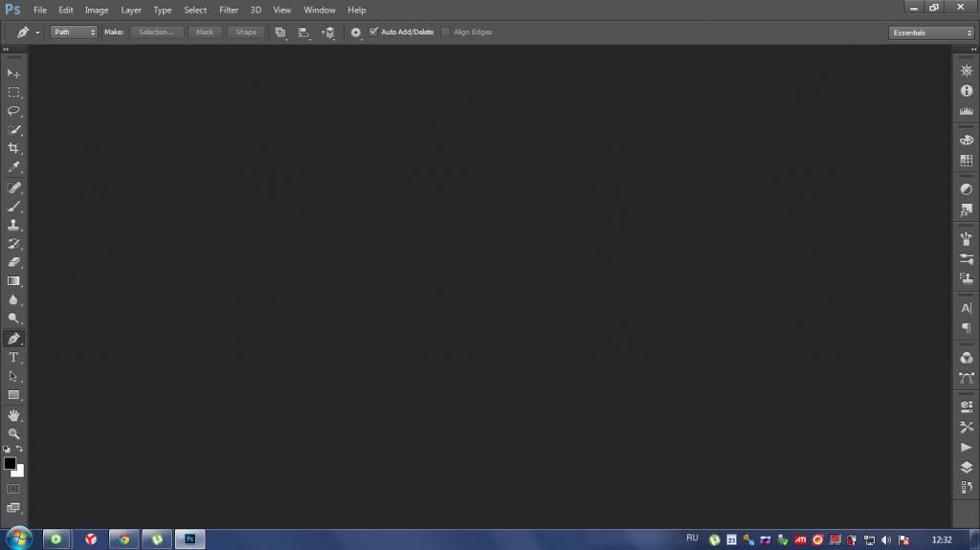Select the Crop tool
This screenshot has width=980, height=550.
(13, 148)
